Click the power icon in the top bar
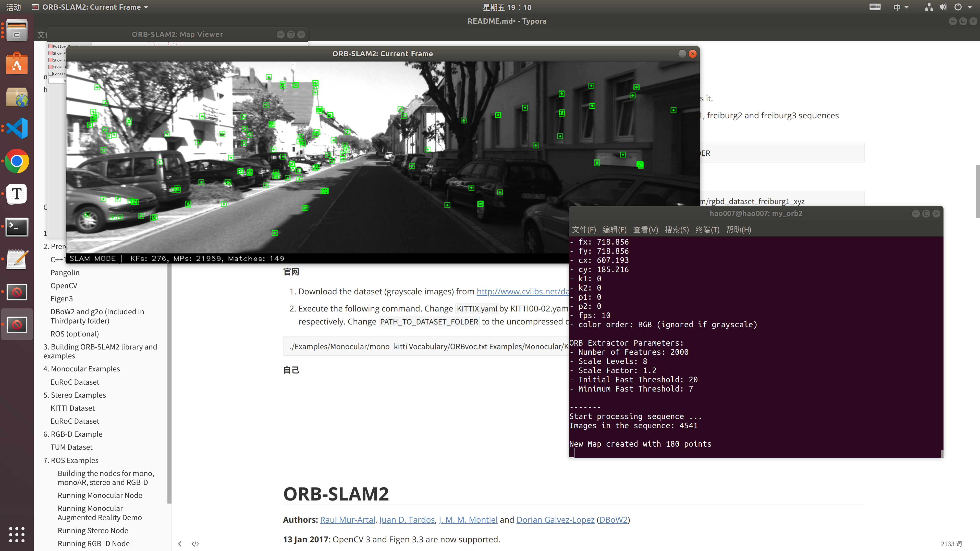This screenshot has height=551, width=980. click(958, 7)
